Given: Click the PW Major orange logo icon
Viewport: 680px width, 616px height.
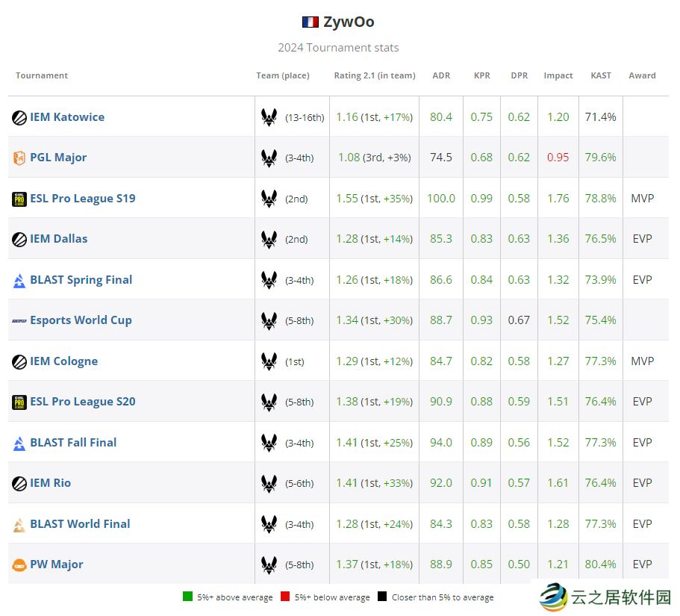Looking at the screenshot, I should (19, 565).
